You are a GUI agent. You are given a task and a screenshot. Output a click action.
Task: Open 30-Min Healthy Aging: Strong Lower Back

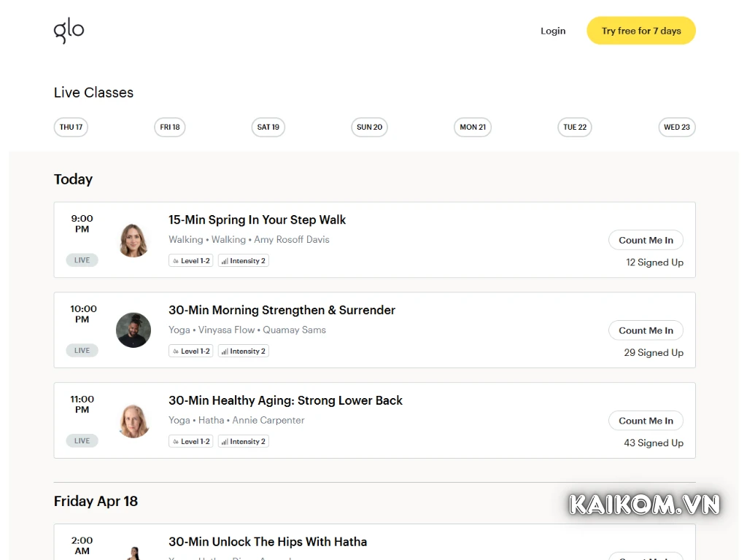(285, 400)
